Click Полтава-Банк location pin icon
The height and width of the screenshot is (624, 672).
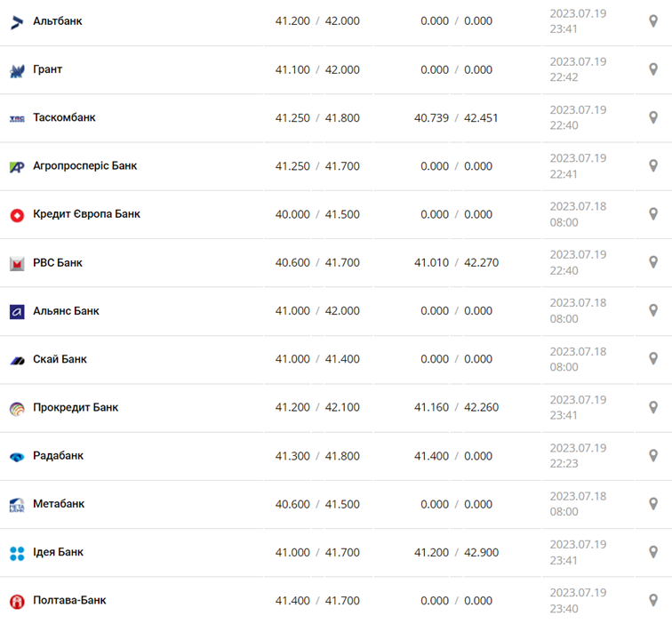(653, 600)
